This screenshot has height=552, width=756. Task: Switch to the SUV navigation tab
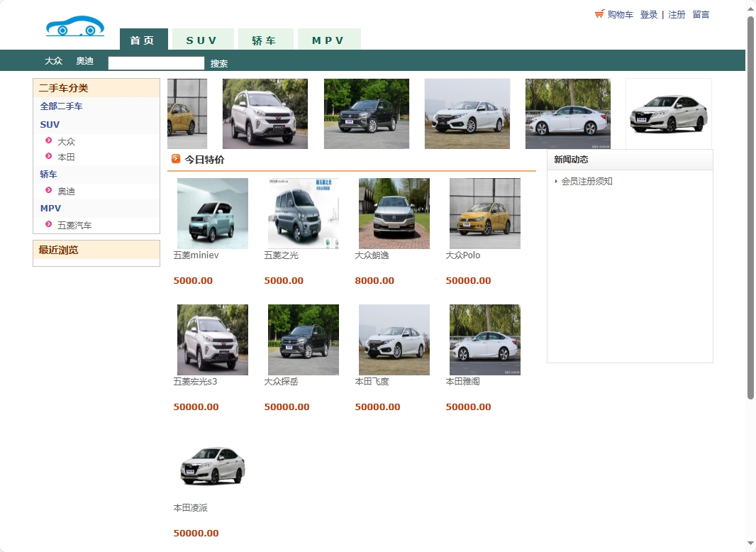point(203,40)
